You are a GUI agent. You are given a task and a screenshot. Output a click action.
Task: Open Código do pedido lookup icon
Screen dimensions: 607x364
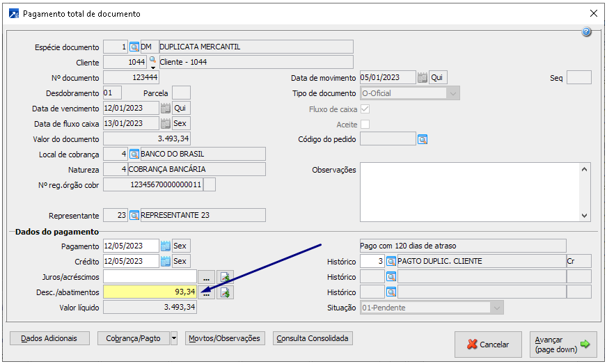422,139
